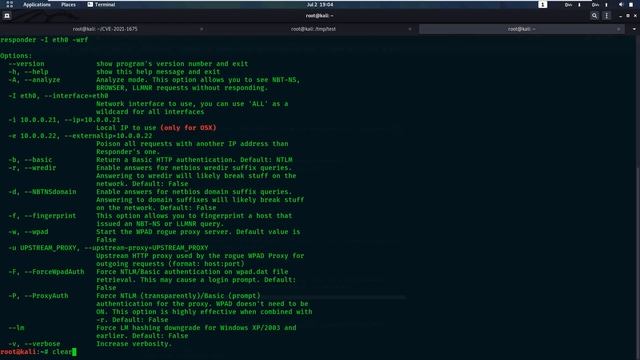Open the terminal three-dot menu

tap(607, 16)
